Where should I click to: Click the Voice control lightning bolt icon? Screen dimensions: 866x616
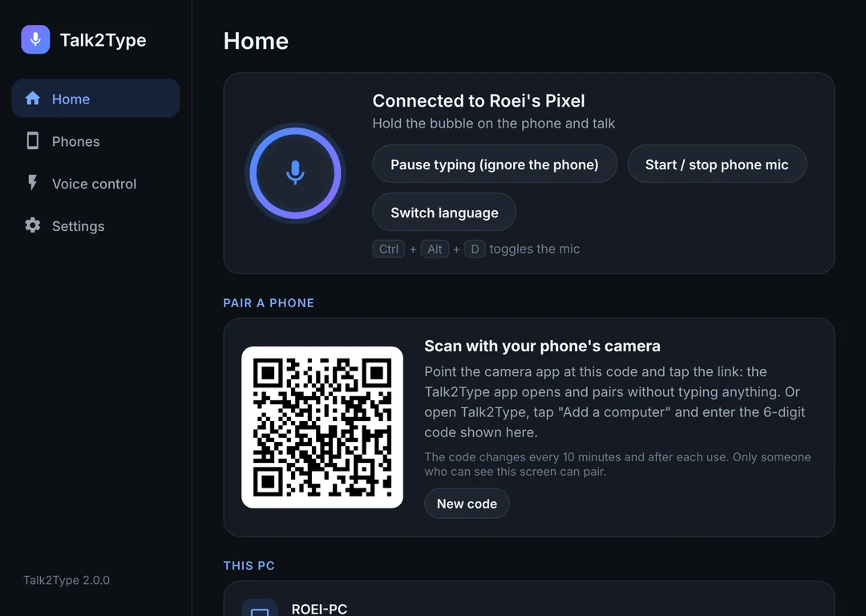coord(33,183)
